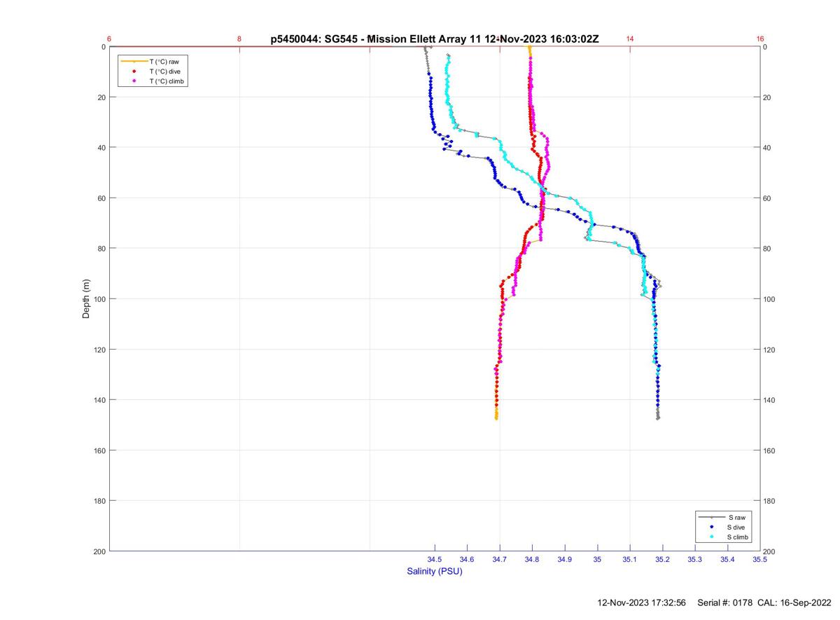Click the left depth tick label 80
The height and width of the screenshot is (620, 840).
(101, 249)
